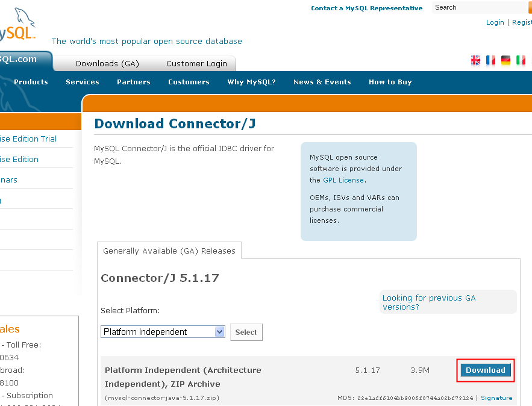Go to the Partners menu
The width and height of the screenshot is (532, 406).
pyautogui.click(x=134, y=82)
